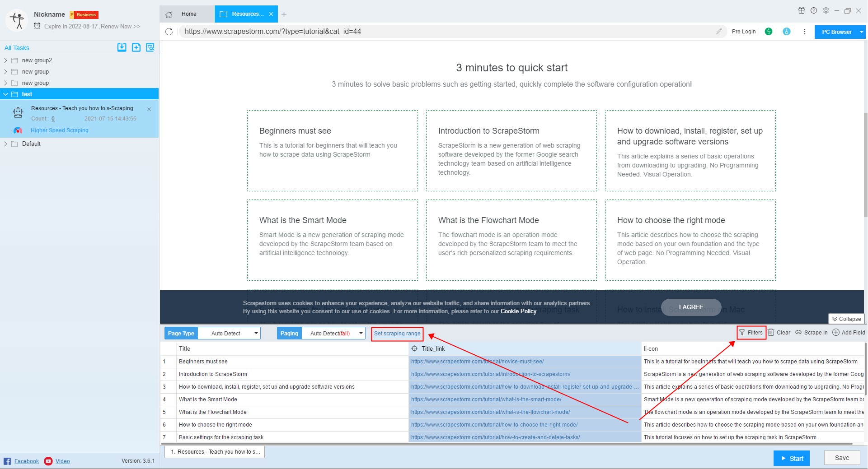Screen dimensions: 868x469
Task: Open Filters for the scraped data
Action: pyautogui.click(x=751, y=333)
